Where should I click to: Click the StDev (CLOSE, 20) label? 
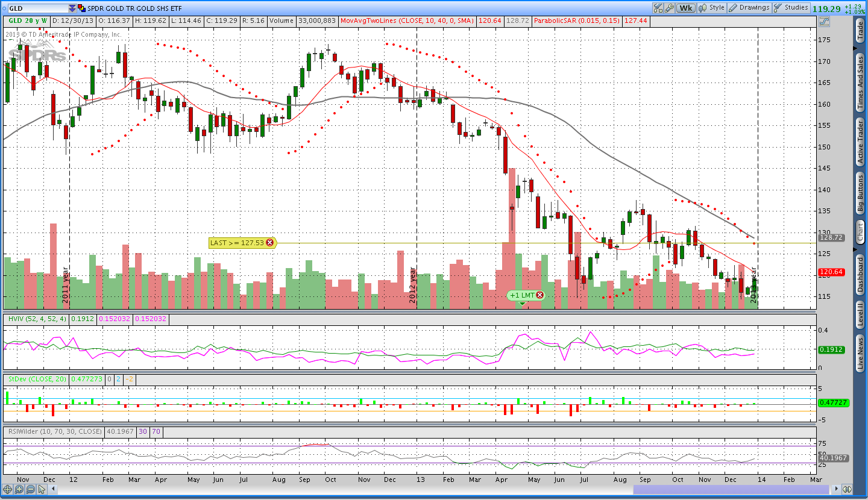point(37,379)
